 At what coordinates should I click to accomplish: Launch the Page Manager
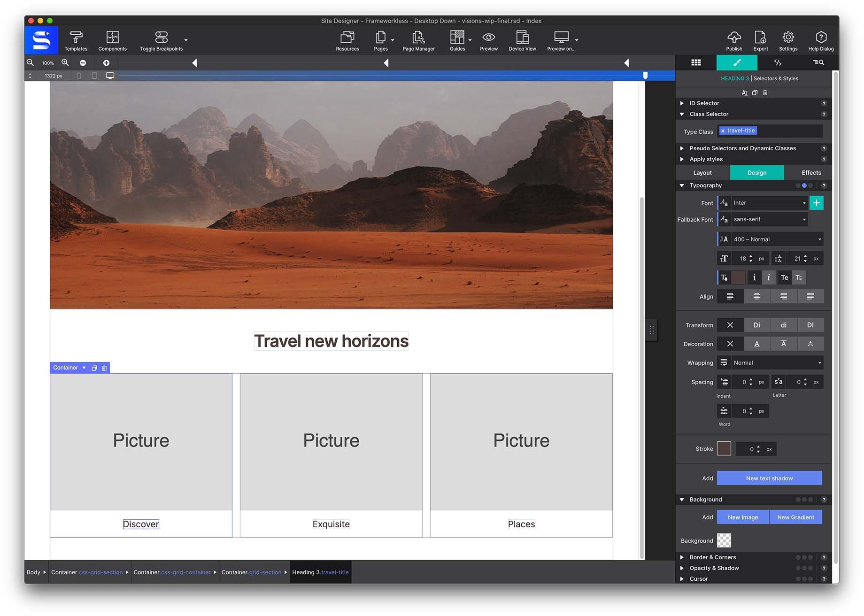pos(418,41)
